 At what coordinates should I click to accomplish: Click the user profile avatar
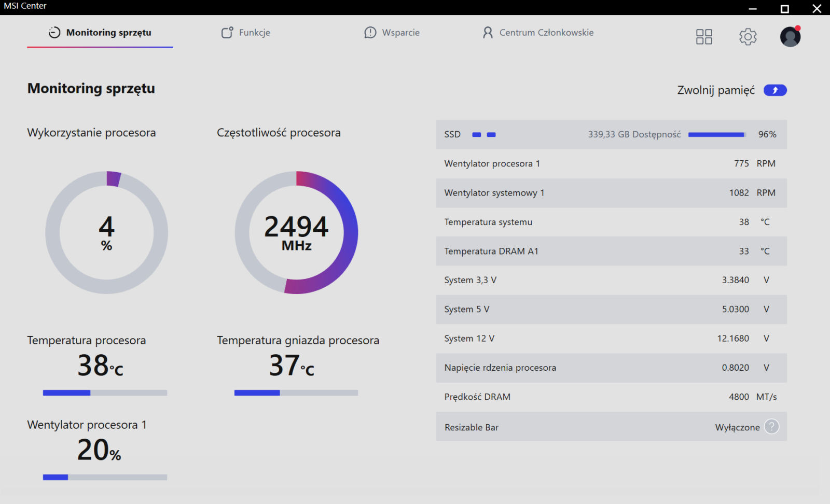(790, 37)
